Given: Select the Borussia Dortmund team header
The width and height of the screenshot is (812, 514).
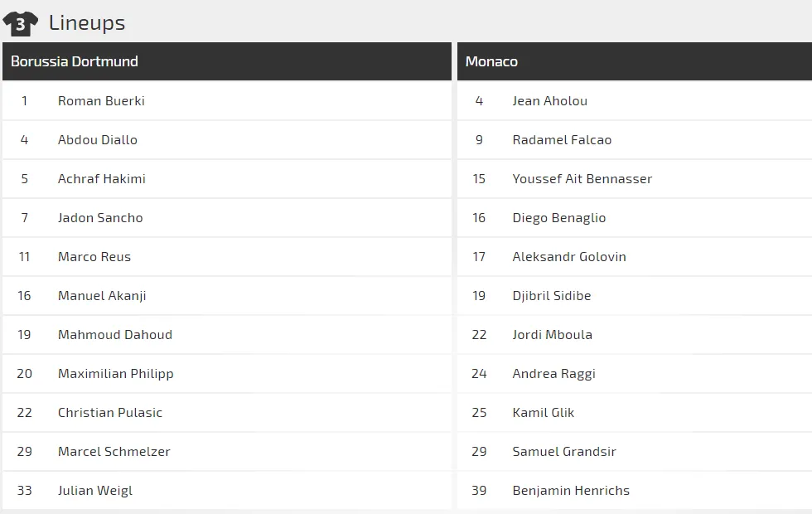Looking at the screenshot, I should tap(75, 61).
